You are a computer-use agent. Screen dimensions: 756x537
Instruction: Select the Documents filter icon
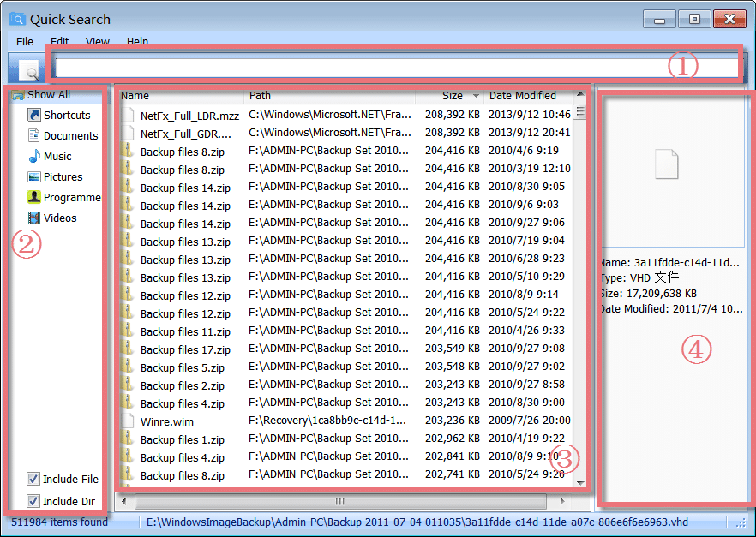(33, 135)
